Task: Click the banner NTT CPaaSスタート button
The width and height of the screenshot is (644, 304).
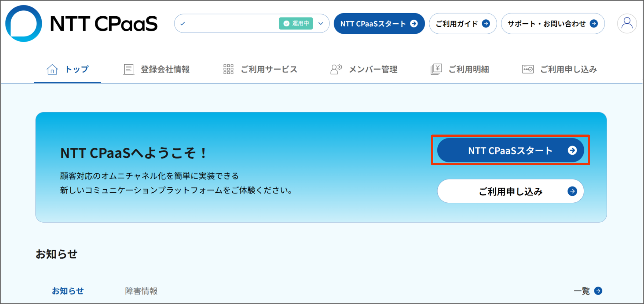Action: point(510,150)
